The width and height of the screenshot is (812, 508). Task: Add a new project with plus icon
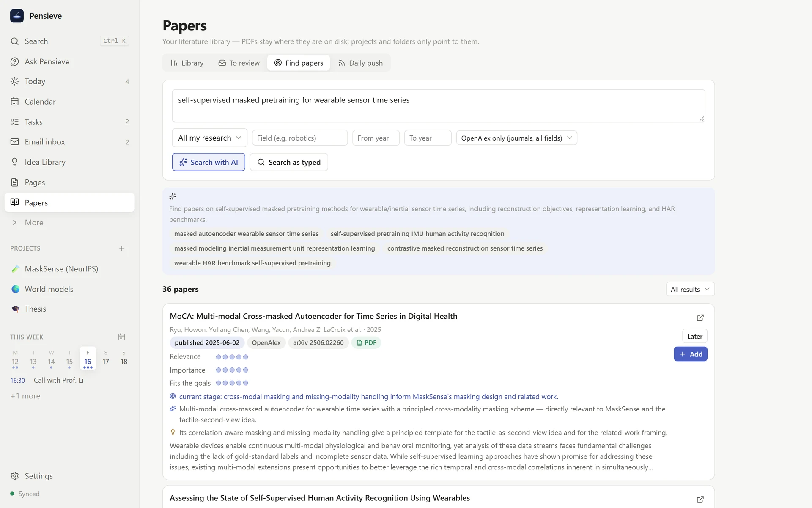(122, 248)
